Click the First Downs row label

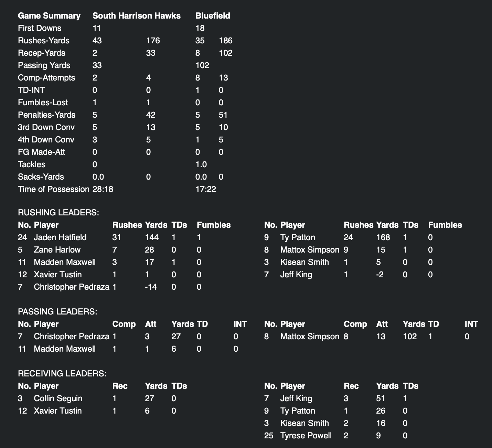click(40, 28)
